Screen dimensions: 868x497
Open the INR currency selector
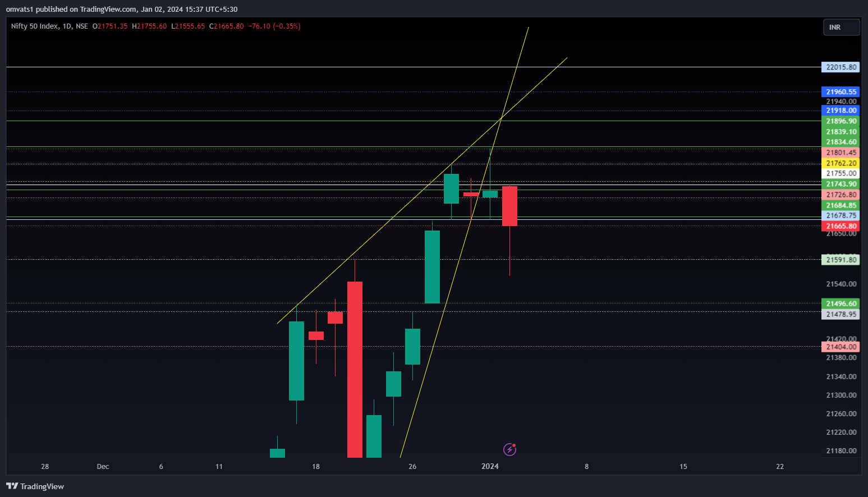point(841,27)
